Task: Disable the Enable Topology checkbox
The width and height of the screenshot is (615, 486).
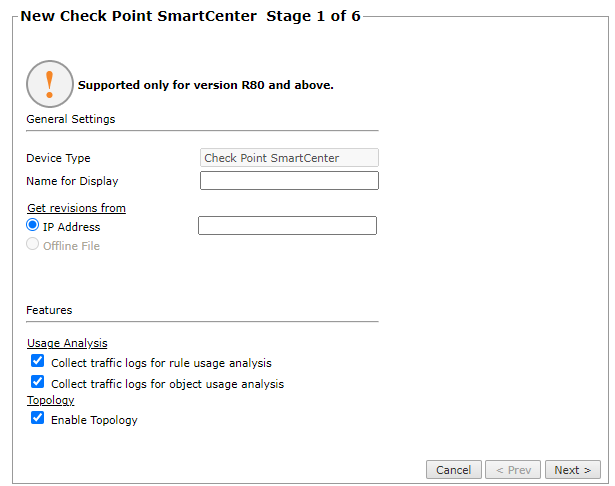Action: pyautogui.click(x=38, y=419)
